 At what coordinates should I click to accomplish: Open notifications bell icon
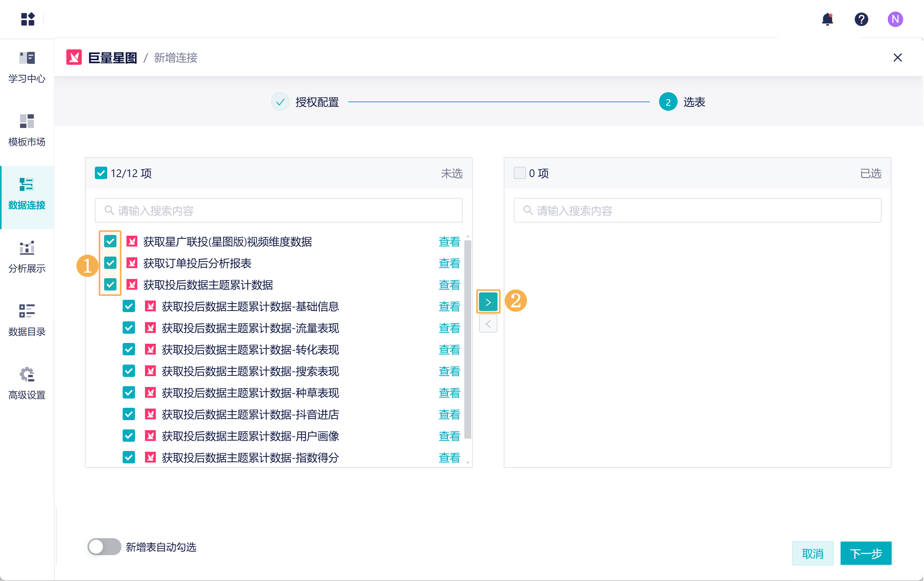(827, 19)
